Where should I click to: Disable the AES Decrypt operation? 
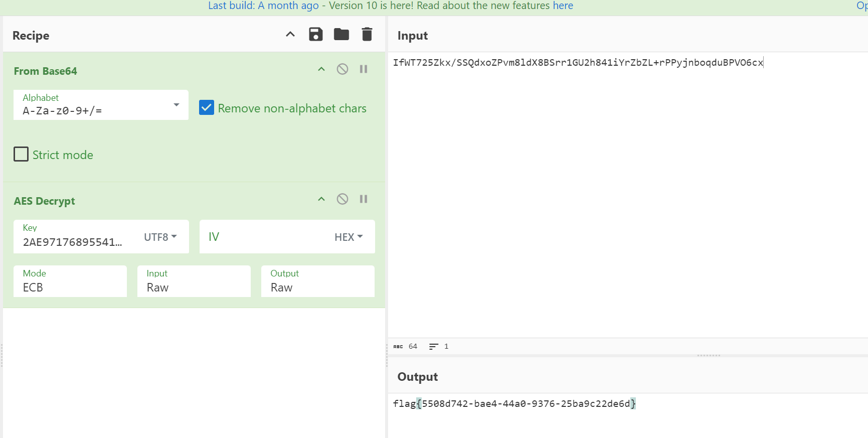point(342,199)
